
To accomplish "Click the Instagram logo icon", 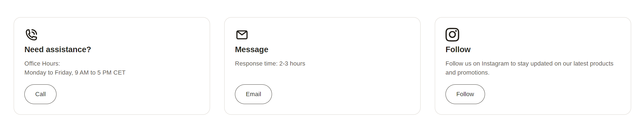I will click(x=452, y=35).
